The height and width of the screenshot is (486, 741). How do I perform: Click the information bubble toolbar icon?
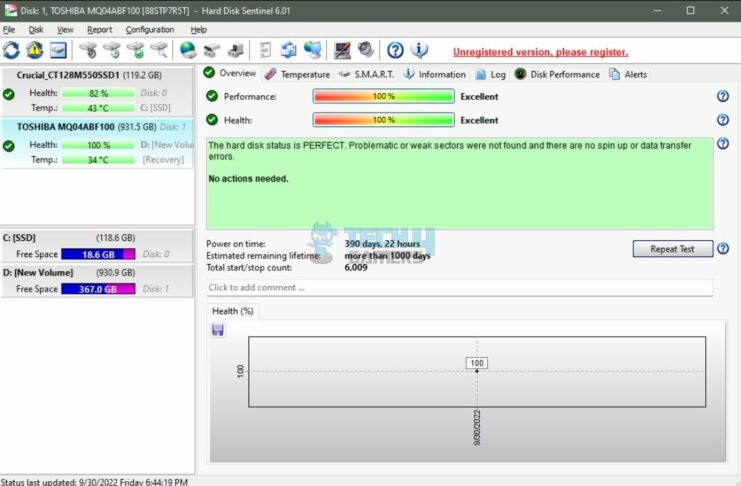(419, 50)
